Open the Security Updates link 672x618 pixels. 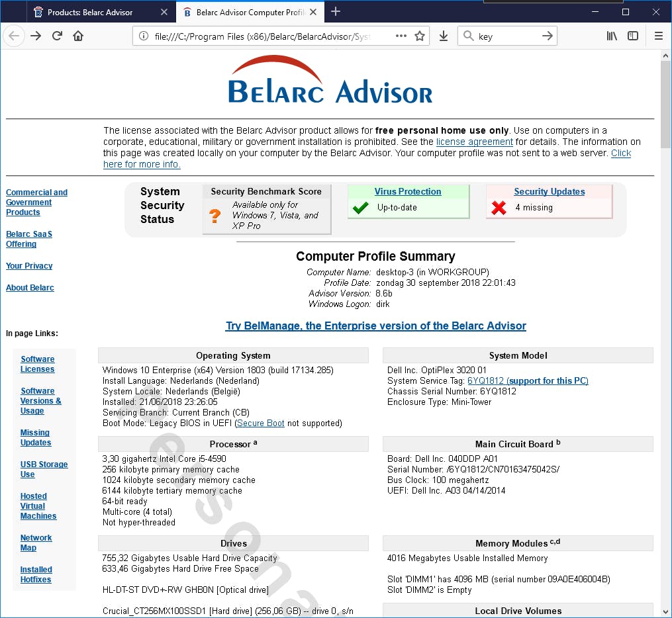pyautogui.click(x=549, y=191)
